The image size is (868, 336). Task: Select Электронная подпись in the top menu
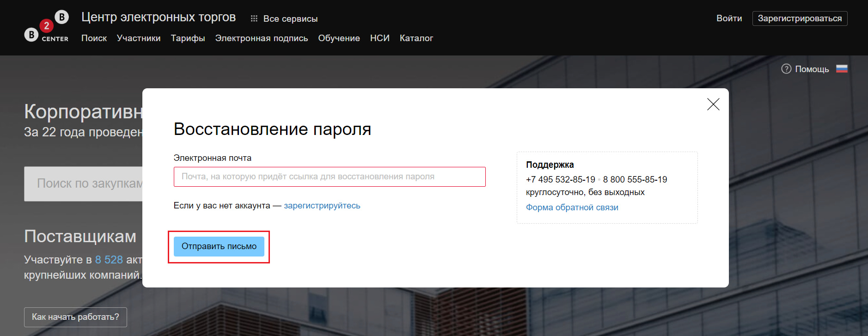click(261, 38)
